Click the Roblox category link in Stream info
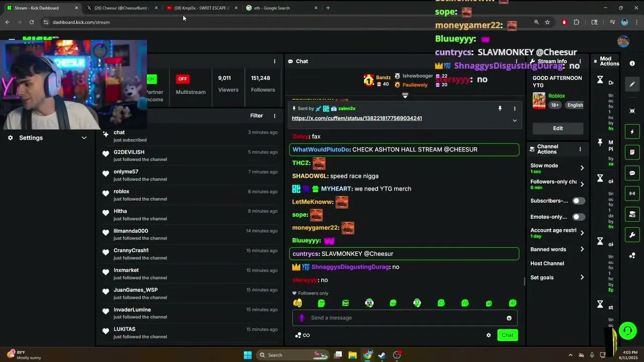 click(556, 96)
